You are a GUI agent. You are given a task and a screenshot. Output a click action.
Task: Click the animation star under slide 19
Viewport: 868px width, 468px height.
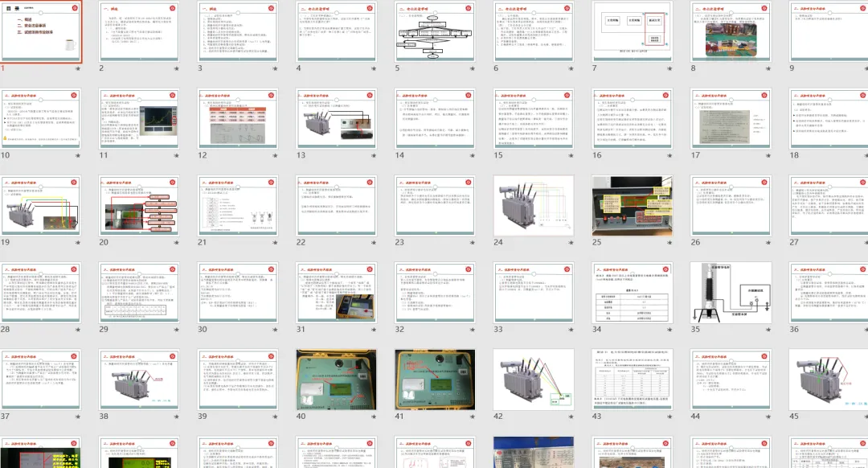pyautogui.click(x=78, y=243)
